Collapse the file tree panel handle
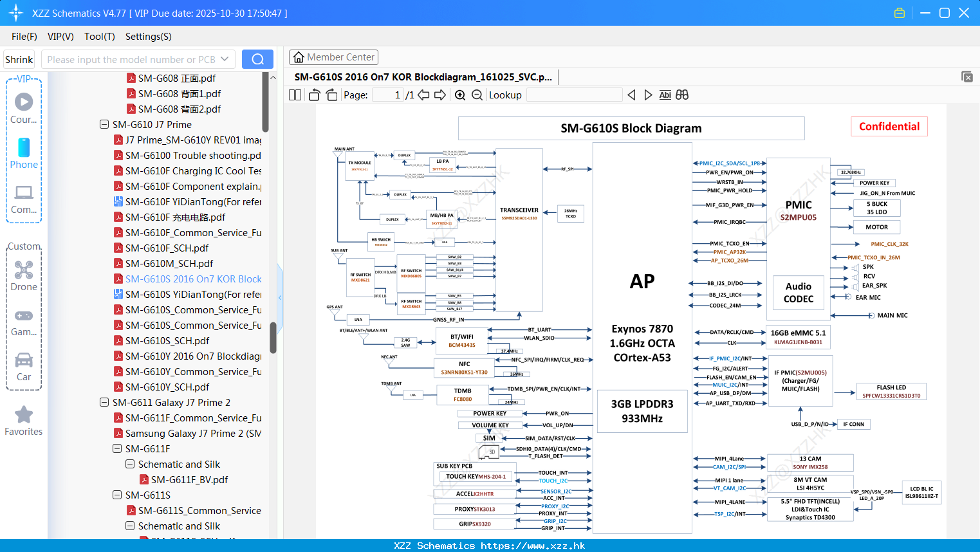Screen dimensions: 980x552 tap(280, 297)
